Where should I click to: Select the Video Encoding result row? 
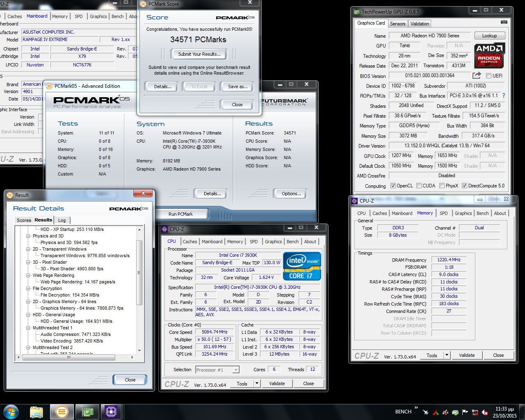[71, 341]
